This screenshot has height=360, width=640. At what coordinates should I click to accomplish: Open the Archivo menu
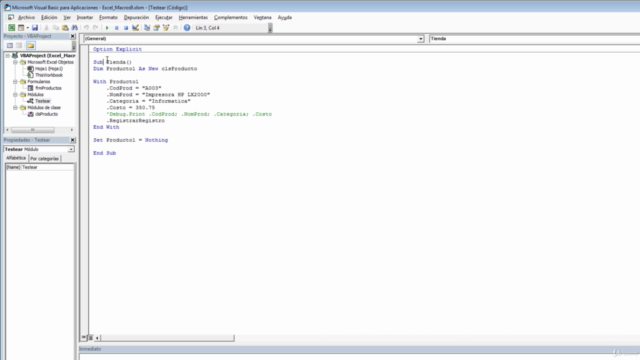(x=27, y=18)
